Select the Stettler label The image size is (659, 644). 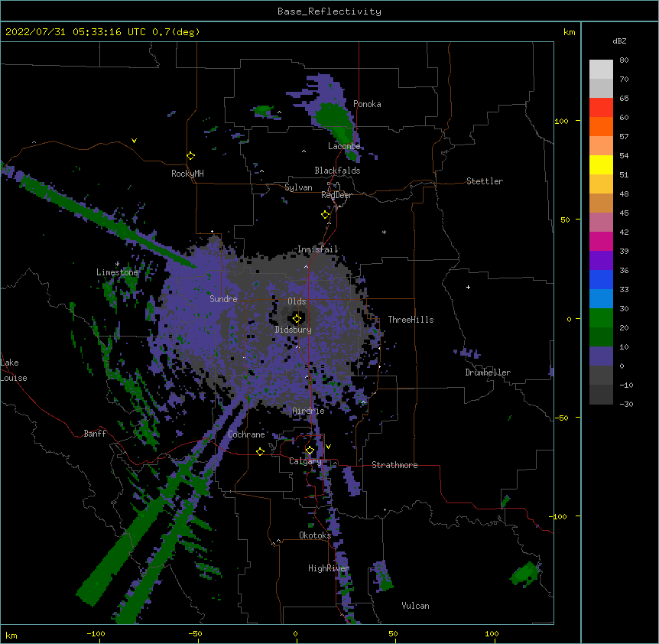point(485,181)
